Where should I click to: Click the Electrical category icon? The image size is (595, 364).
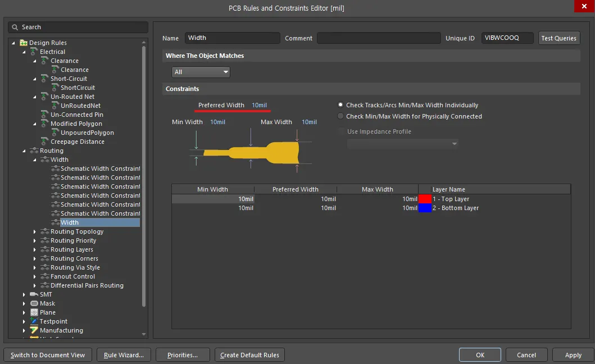coord(34,52)
